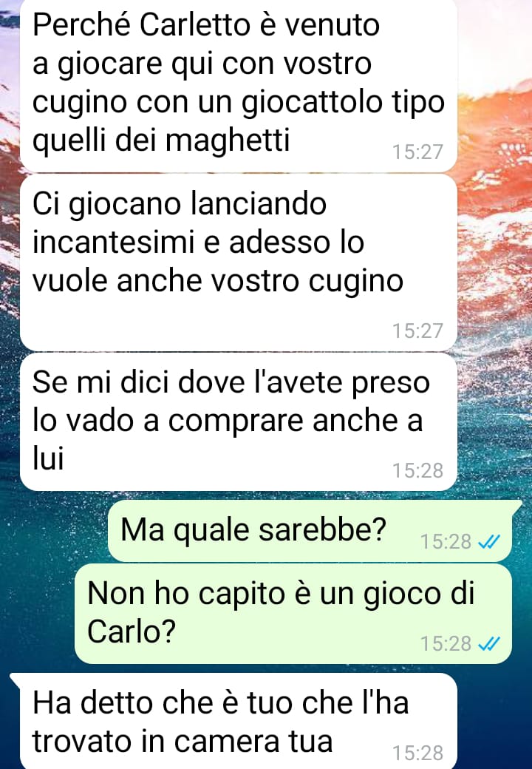Select the 'Perché Carletto è venuto' message bubble
The width and height of the screenshot is (532, 769).
(x=239, y=85)
